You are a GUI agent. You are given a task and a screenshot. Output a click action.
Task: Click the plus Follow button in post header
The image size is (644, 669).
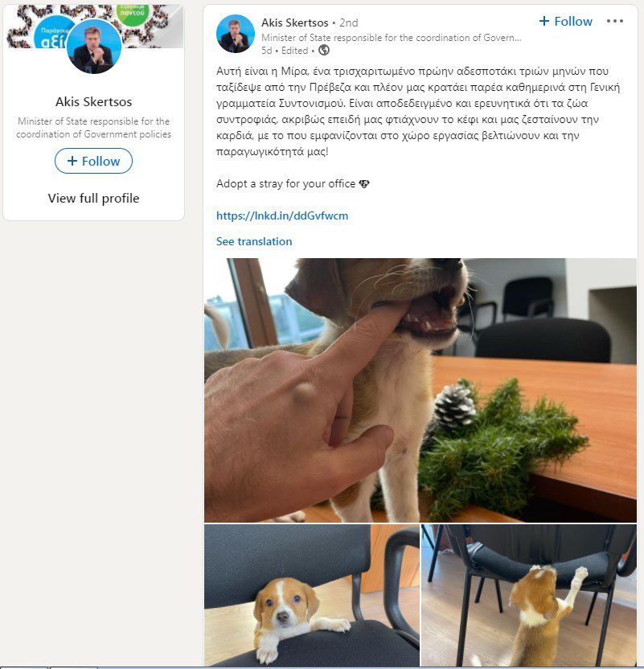coord(565,21)
